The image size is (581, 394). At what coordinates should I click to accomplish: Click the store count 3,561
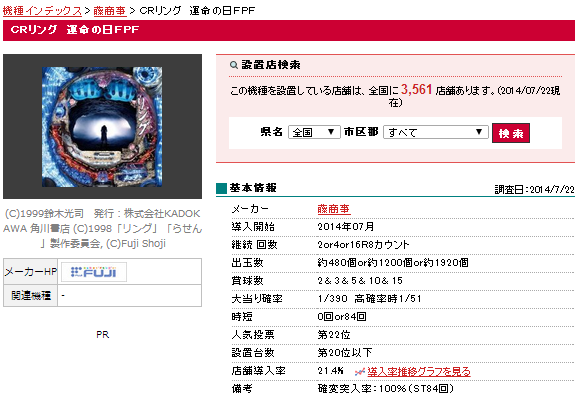[x=416, y=90]
